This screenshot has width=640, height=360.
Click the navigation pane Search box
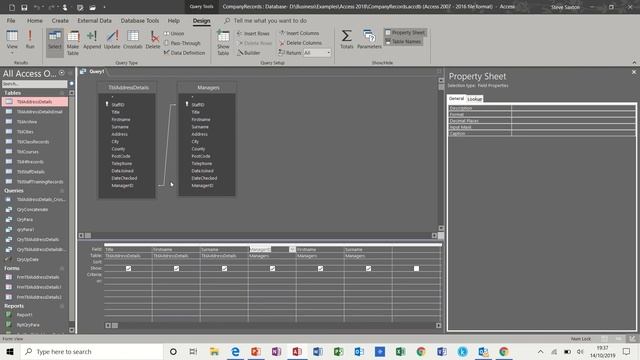coord(34,84)
